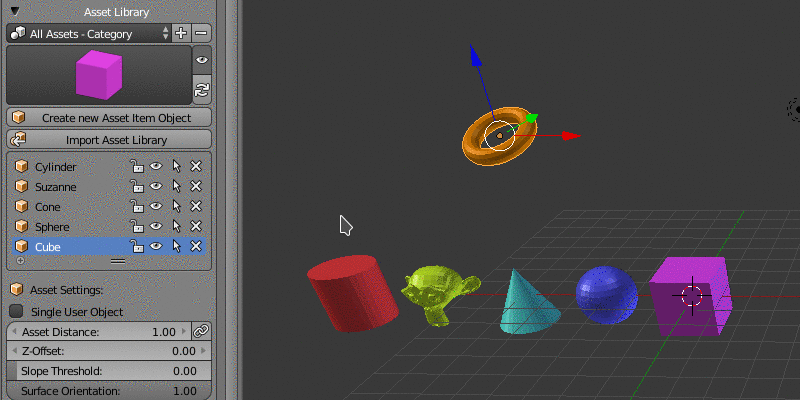Select the yellow Suzanne monkey in viewport

tap(439, 295)
